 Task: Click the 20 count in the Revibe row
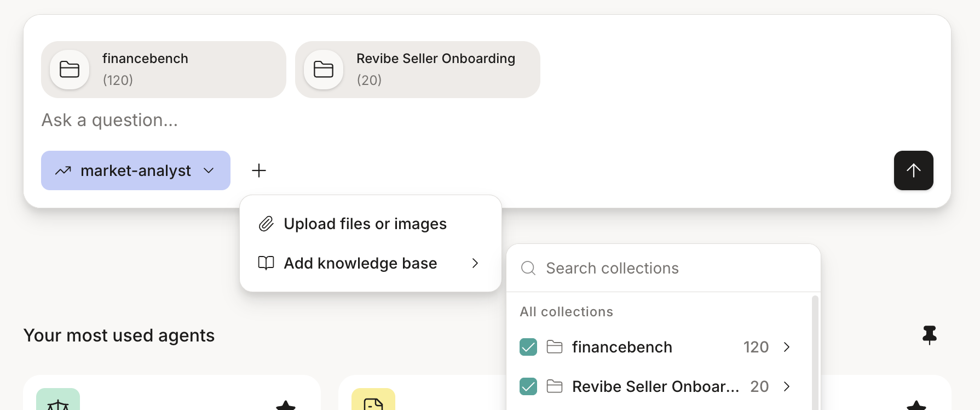tap(759, 386)
